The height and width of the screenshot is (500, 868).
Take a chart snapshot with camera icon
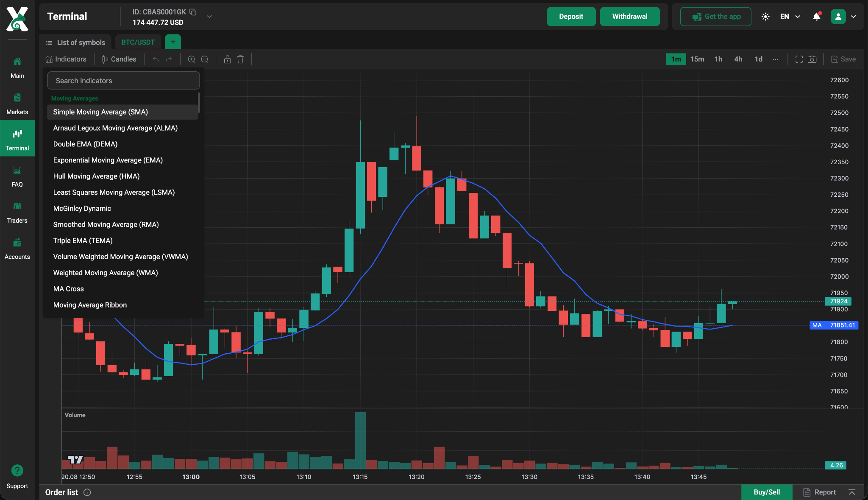(x=812, y=59)
